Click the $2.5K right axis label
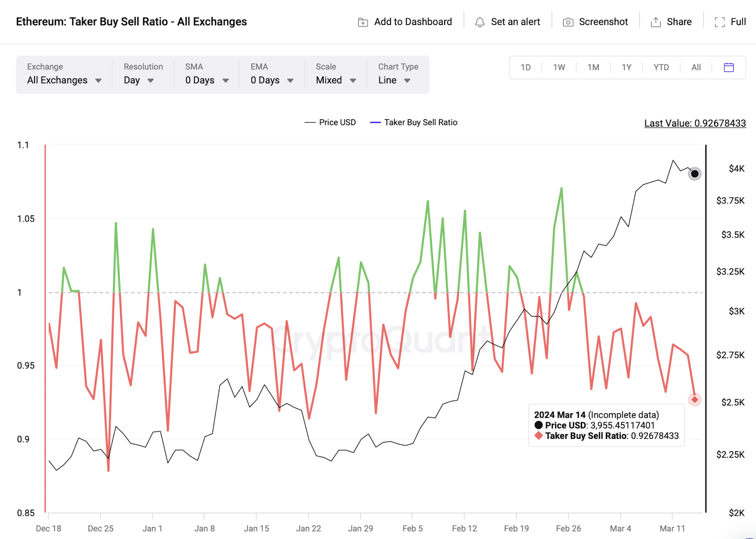Image resolution: width=756 pixels, height=539 pixels. 733,402
